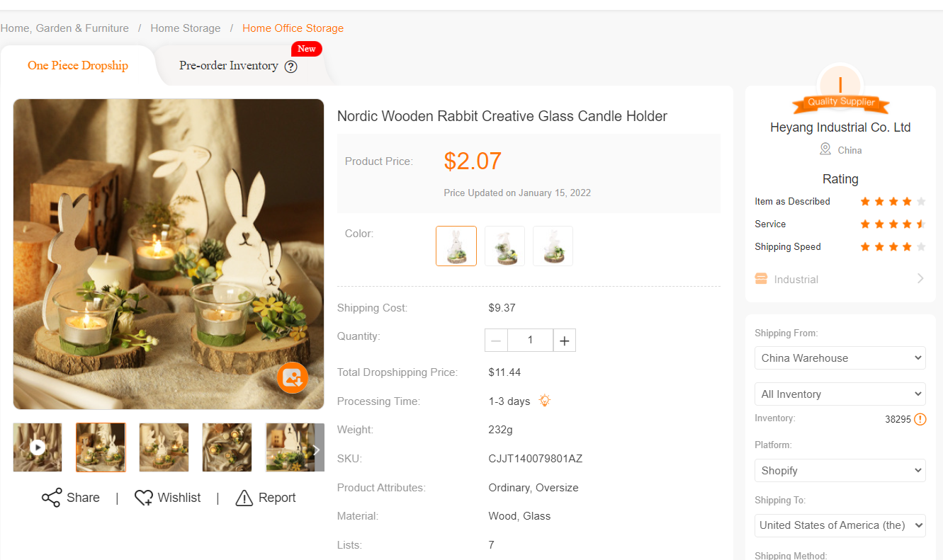Increase quantity with the plus button
The image size is (943, 560).
coord(564,341)
